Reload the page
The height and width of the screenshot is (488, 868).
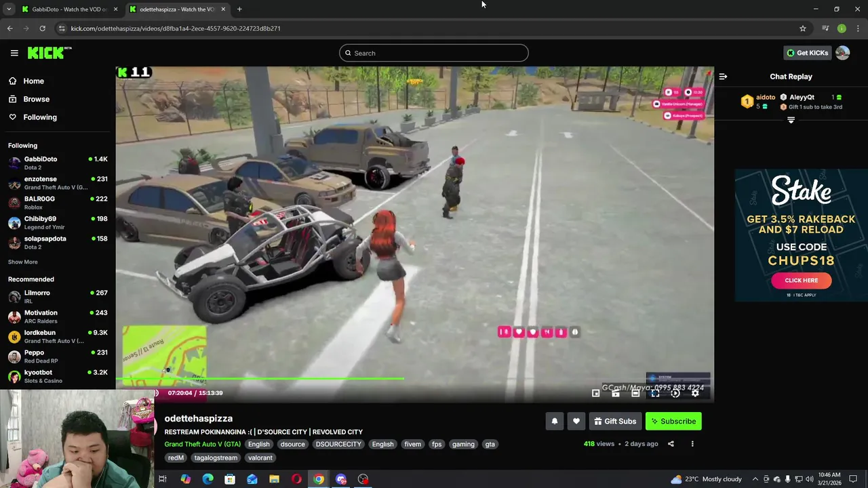(x=42, y=28)
